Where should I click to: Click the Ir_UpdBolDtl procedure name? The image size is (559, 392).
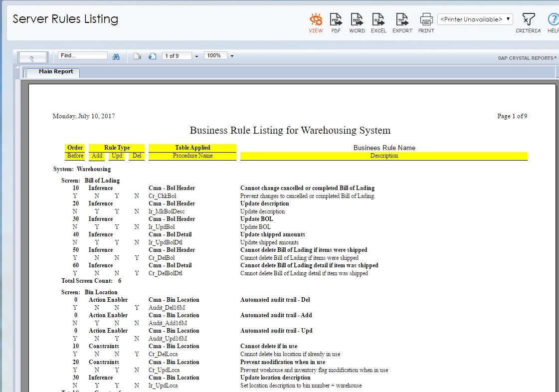[x=165, y=242]
